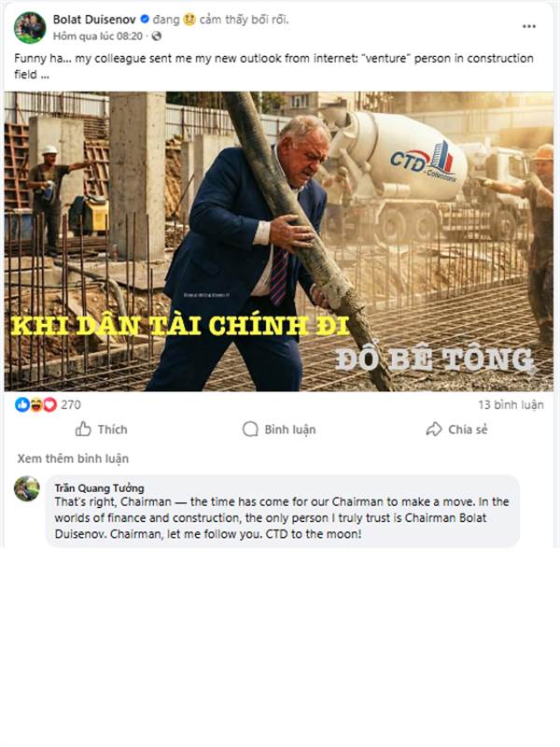Image resolution: width=560 pixels, height=747 pixels.
Task: Click the public globe privacy icon
Action: pos(156,36)
